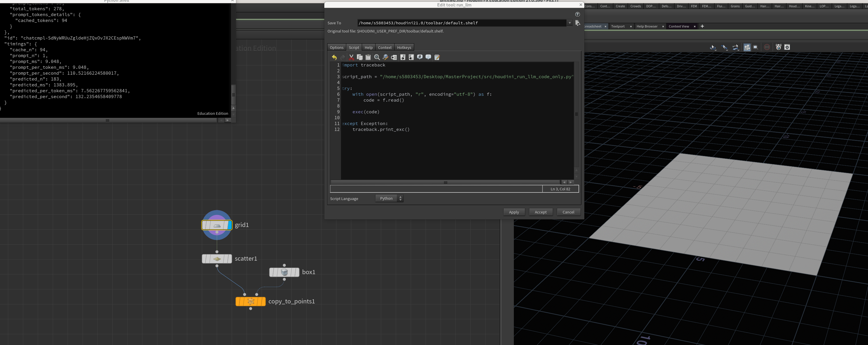Click the empty field beside Ln 3, Col 82
The width and height of the screenshot is (868, 345).
click(436, 189)
